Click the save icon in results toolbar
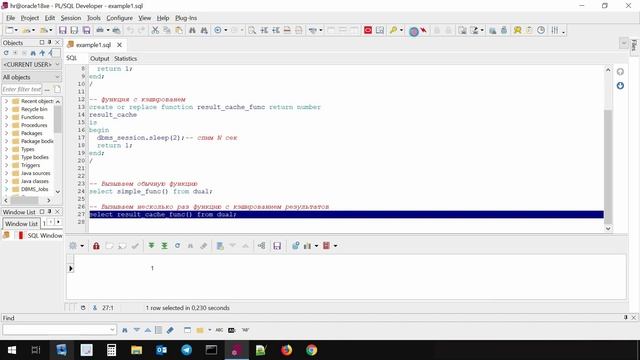The height and width of the screenshot is (360, 640). pos(277,246)
